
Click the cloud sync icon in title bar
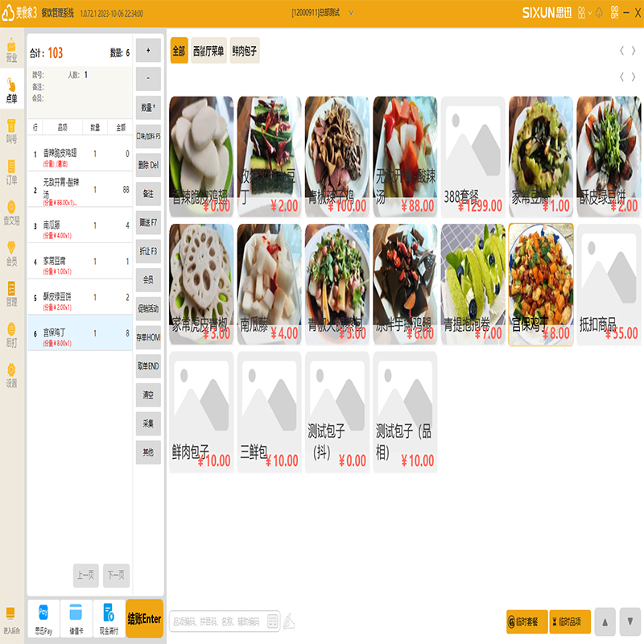coord(599,13)
